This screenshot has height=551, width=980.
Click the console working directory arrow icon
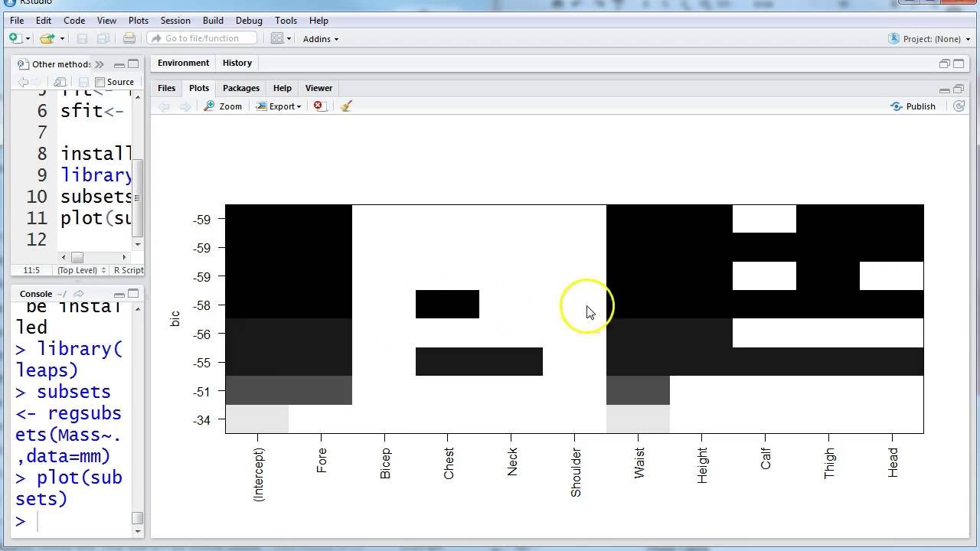pos(78,294)
